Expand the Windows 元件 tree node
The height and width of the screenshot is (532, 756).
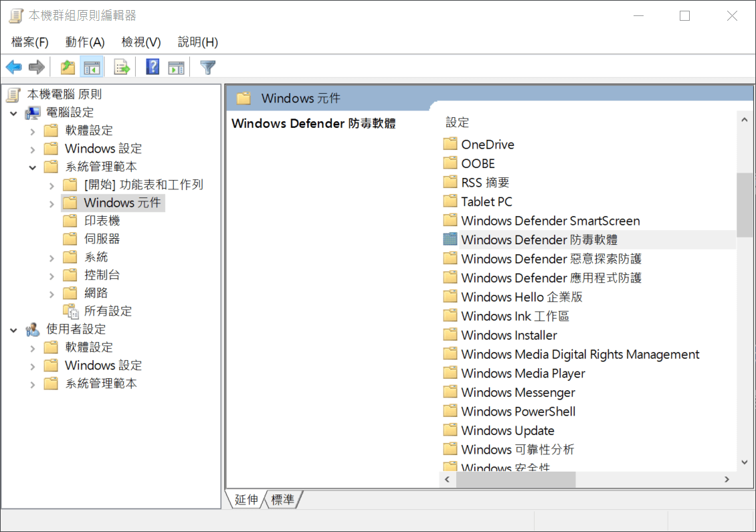52,204
